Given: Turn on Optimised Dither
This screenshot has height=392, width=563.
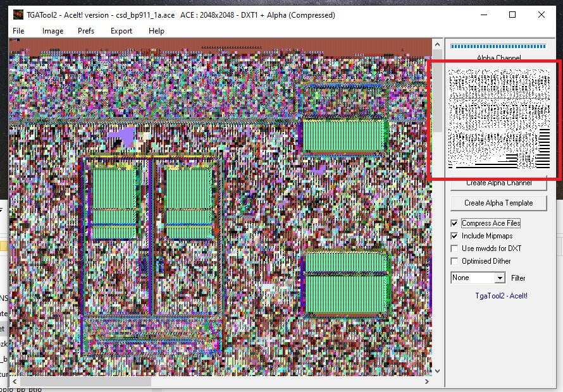Looking at the screenshot, I should pyautogui.click(x=454, y=261).
